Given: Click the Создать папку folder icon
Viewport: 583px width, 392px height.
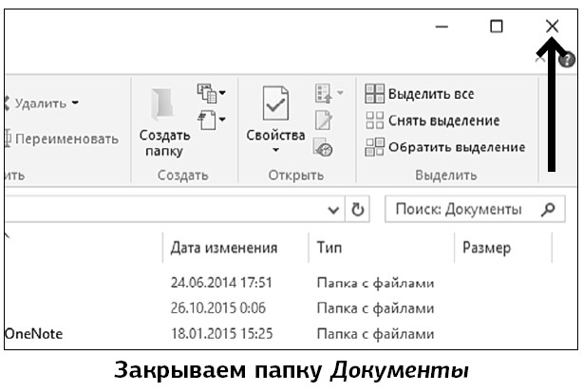Looking at the screenshot, I should click(x=163, y=104).
